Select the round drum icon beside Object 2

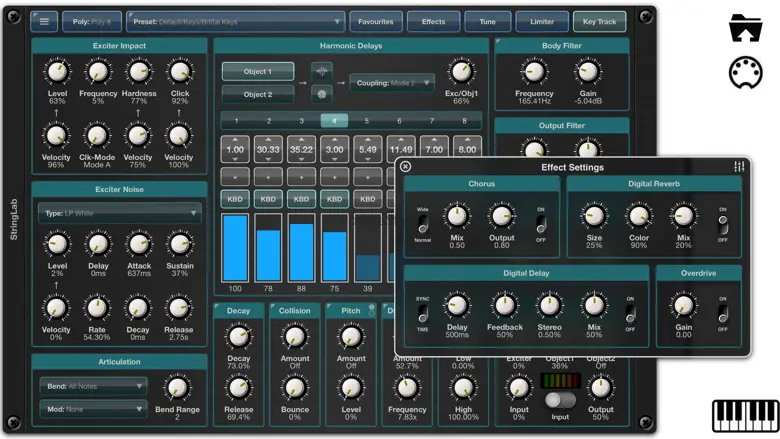[x=322, y=94]
